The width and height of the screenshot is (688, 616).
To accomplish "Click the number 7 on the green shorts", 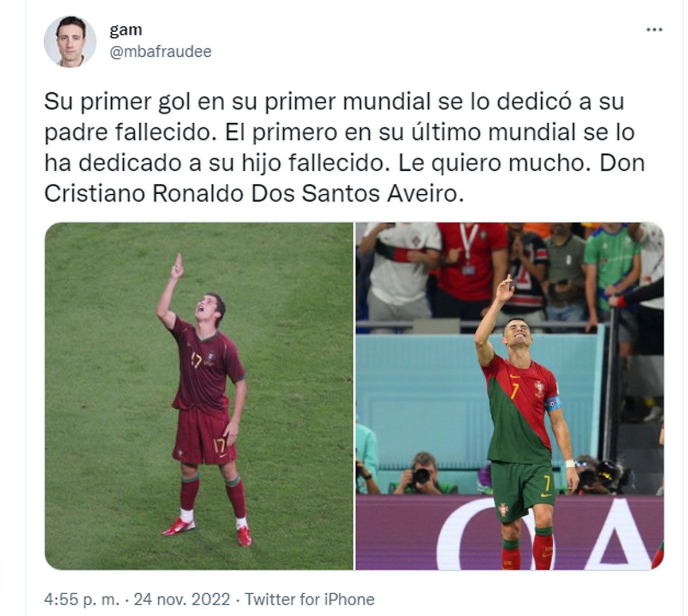I will 548,482.
